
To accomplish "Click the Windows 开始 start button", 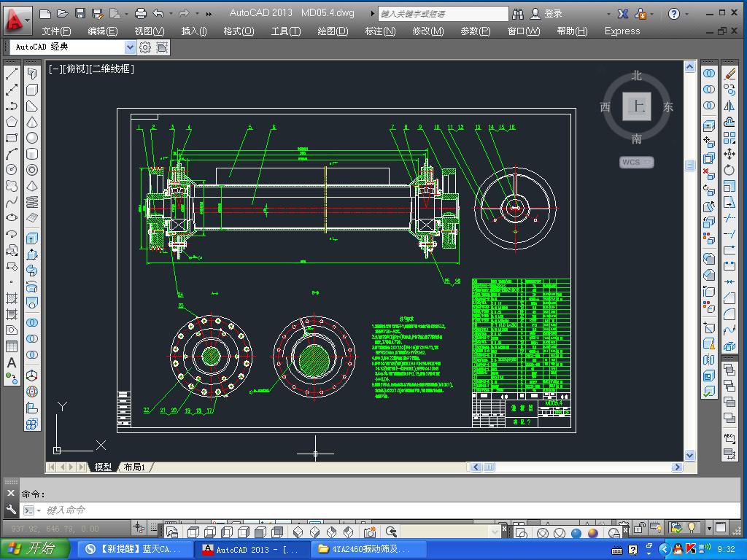I will [x=35, y=548].
